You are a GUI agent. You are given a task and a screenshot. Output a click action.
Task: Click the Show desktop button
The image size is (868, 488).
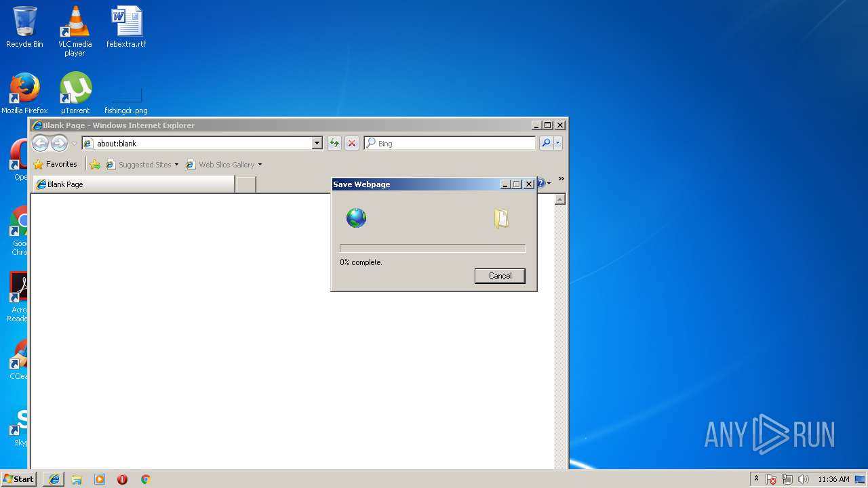861,479
